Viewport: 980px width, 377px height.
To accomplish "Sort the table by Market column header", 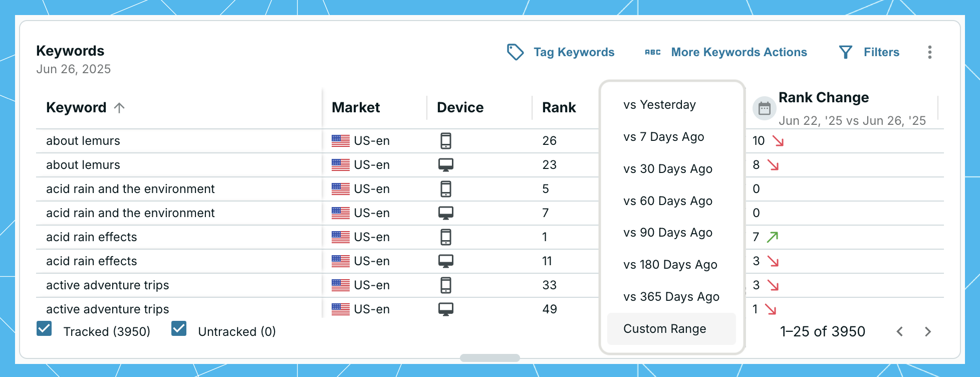I will (x=356, y=108).
